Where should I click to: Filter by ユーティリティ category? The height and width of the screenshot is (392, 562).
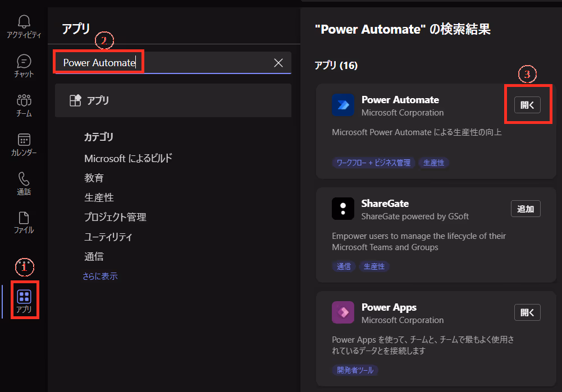click(108, 237)
